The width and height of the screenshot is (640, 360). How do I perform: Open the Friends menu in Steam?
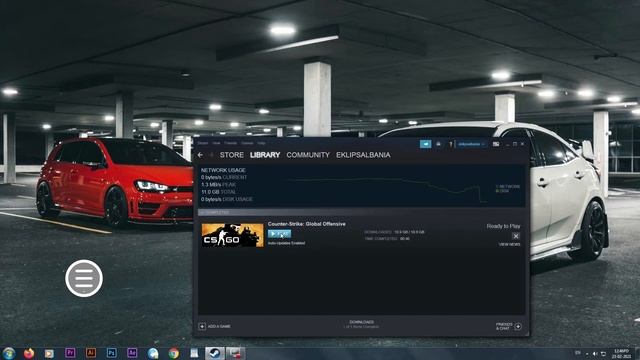coord(230,143)
